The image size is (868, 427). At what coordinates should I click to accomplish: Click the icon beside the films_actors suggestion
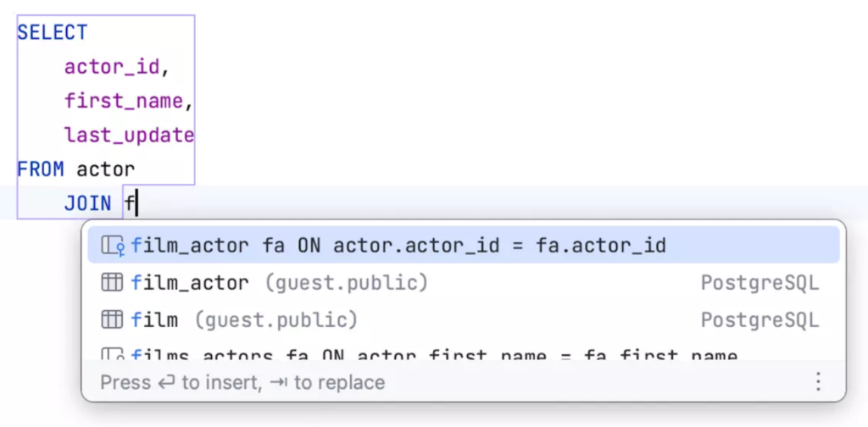113,356
